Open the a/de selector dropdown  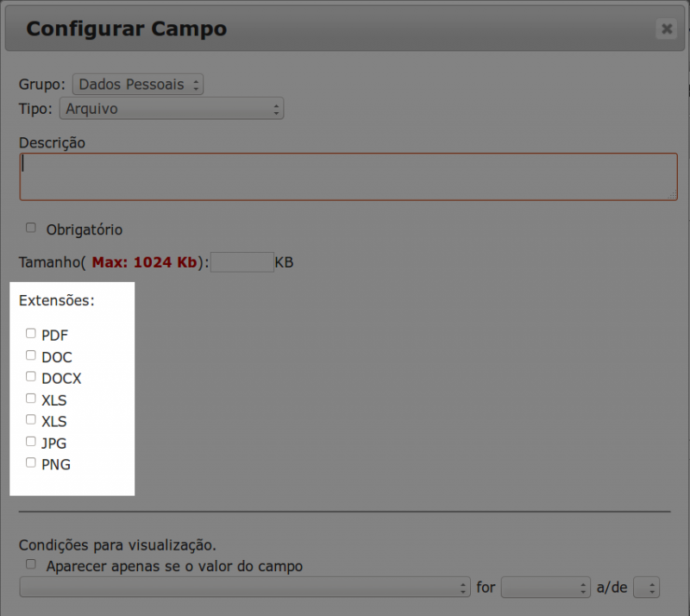[647, 587]
